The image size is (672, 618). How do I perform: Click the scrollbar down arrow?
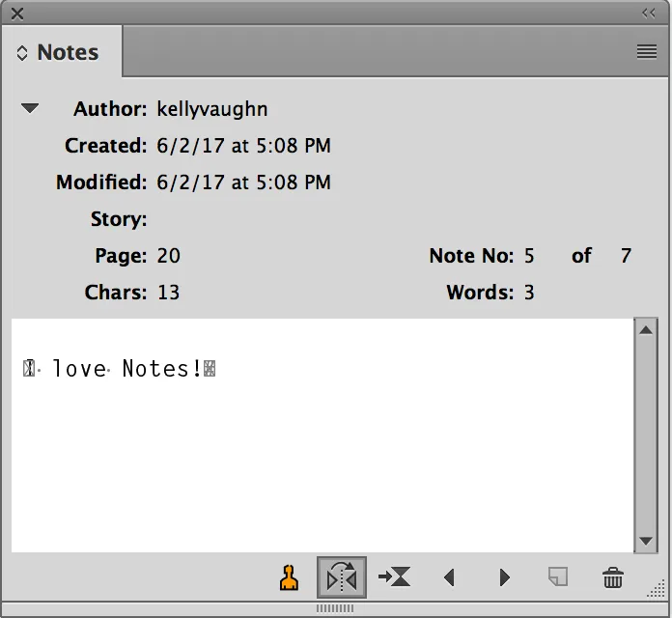click(x=646, y=542)
